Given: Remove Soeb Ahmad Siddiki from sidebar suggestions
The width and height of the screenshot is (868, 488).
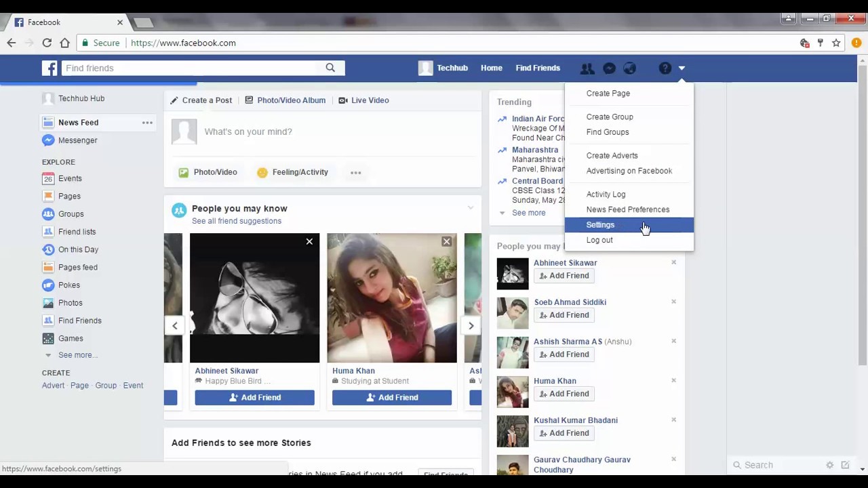Looking at the screenshot, I should tap(673, 302).
